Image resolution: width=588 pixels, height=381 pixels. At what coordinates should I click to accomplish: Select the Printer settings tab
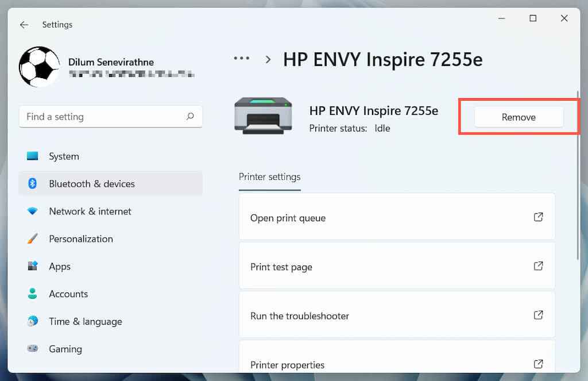270,177
